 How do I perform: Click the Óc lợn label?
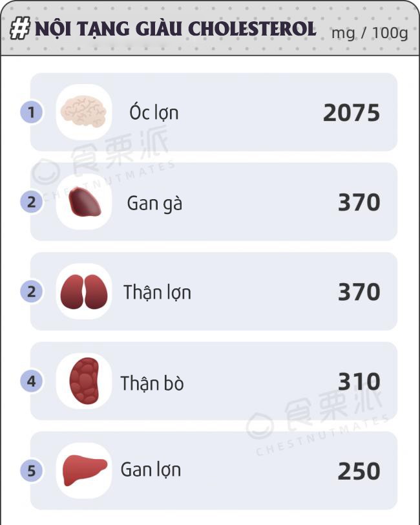coord(154,113)
